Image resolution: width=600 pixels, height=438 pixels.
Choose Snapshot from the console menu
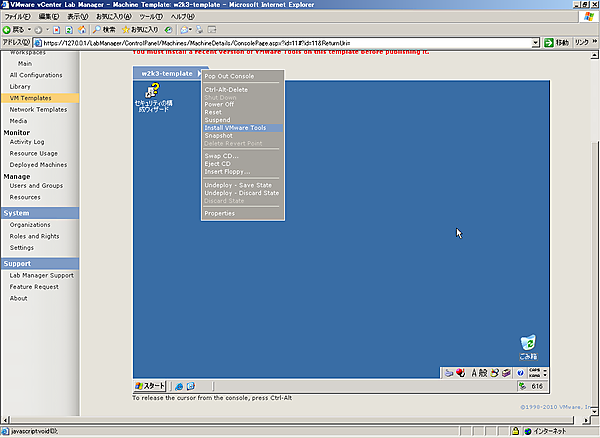218,136
